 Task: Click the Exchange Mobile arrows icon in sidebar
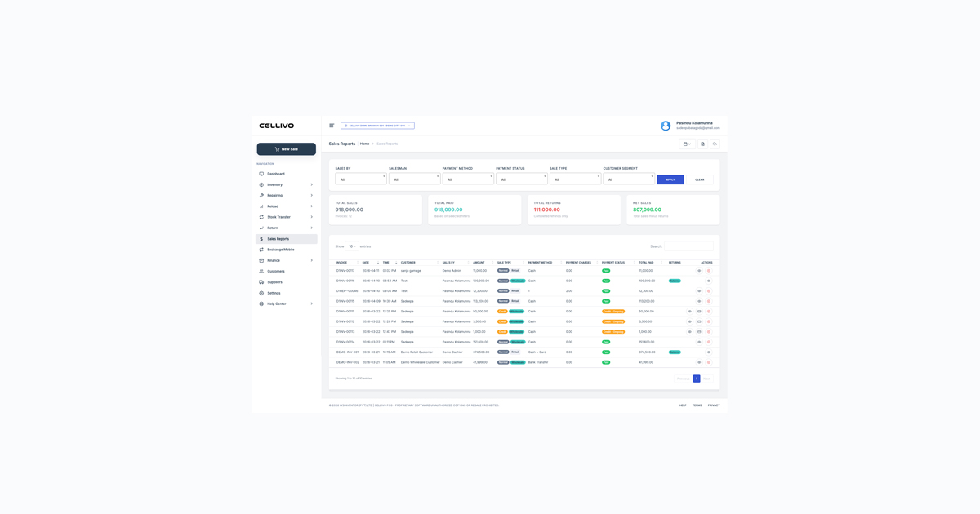pyautogui.click(x=261, y=250)
